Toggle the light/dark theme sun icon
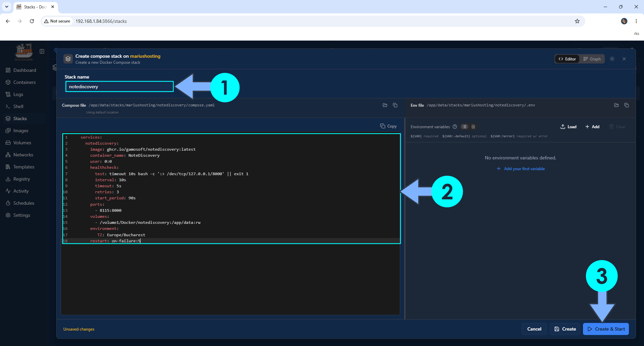Image resolution: width=644 pixels, height=346 pixels. pos(612,59)
